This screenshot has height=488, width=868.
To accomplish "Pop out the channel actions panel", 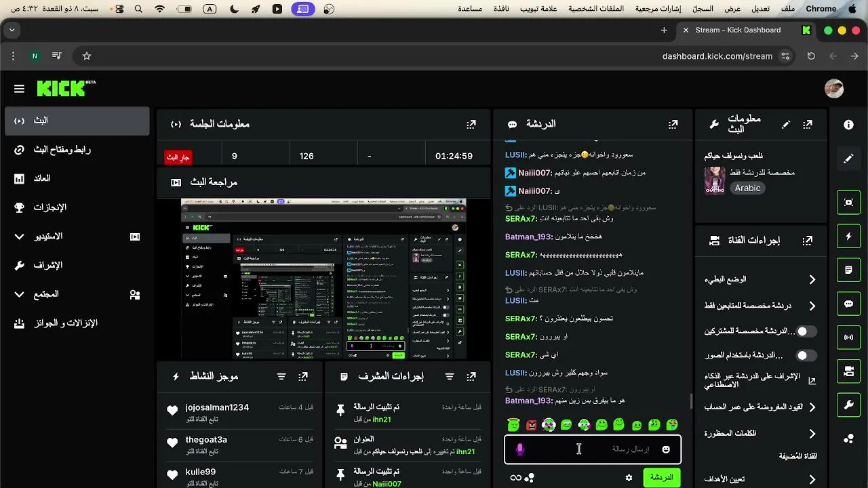I will (808, 241).
